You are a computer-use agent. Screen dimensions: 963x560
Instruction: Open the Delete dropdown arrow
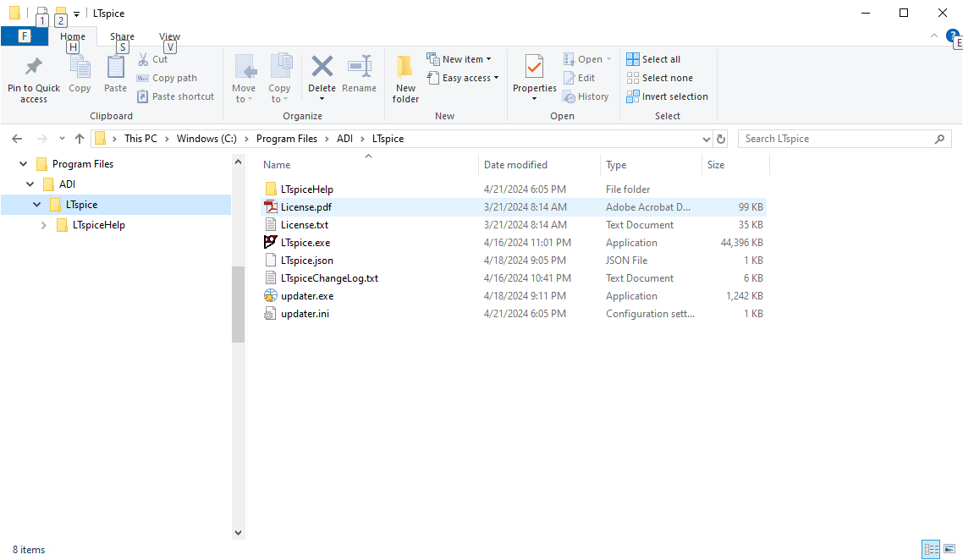322,99
